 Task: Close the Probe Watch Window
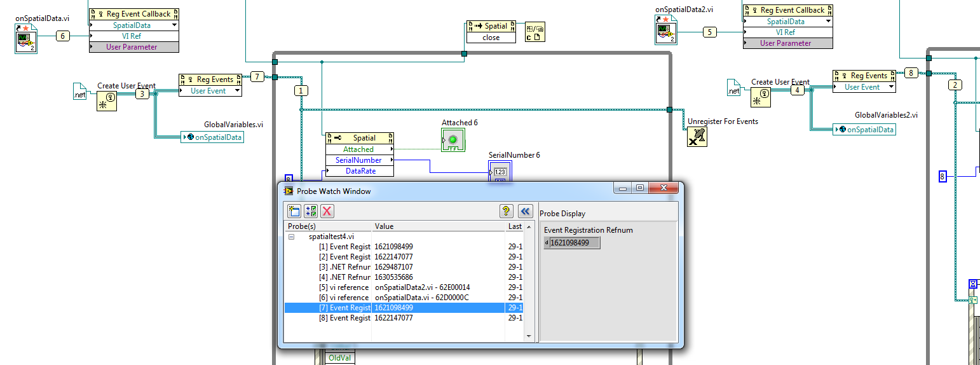664,188
